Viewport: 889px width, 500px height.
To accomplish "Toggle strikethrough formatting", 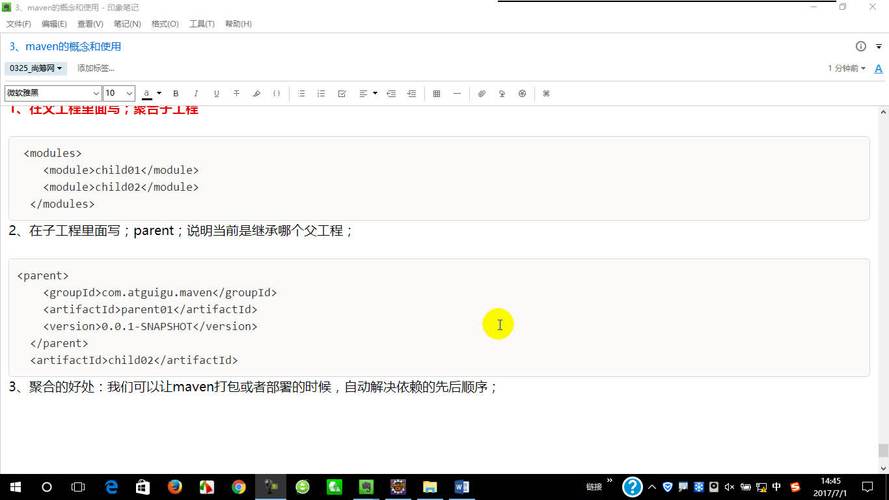I will point(236,94).
